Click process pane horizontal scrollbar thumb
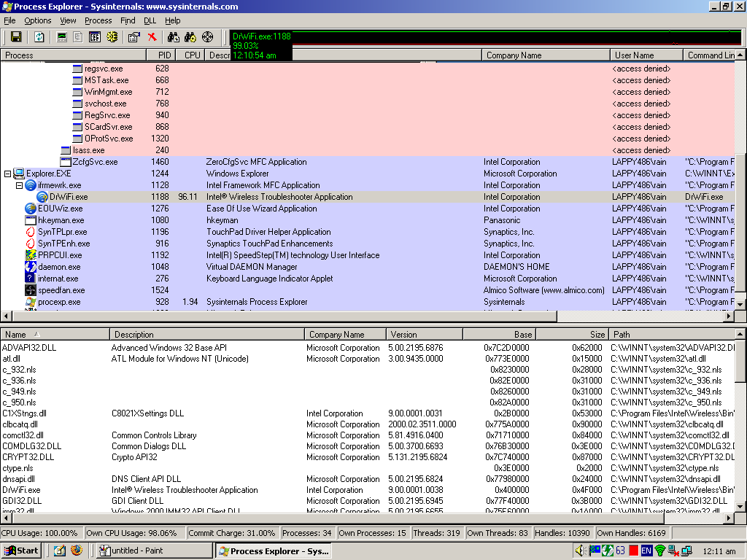Screen dimensions: 747x560 coord(285,316)
